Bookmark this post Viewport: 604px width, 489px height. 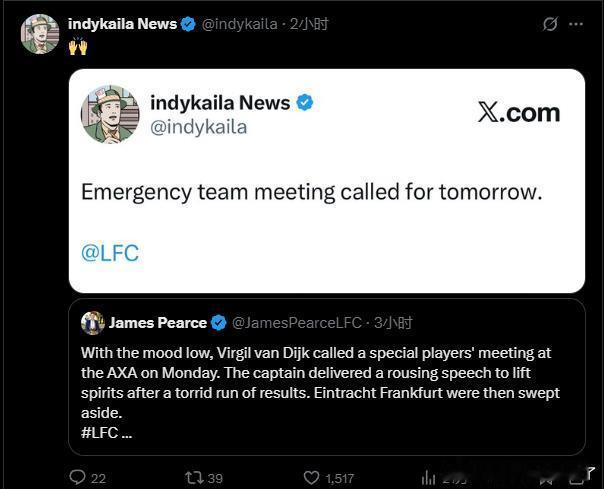click(x=547, y=479)
